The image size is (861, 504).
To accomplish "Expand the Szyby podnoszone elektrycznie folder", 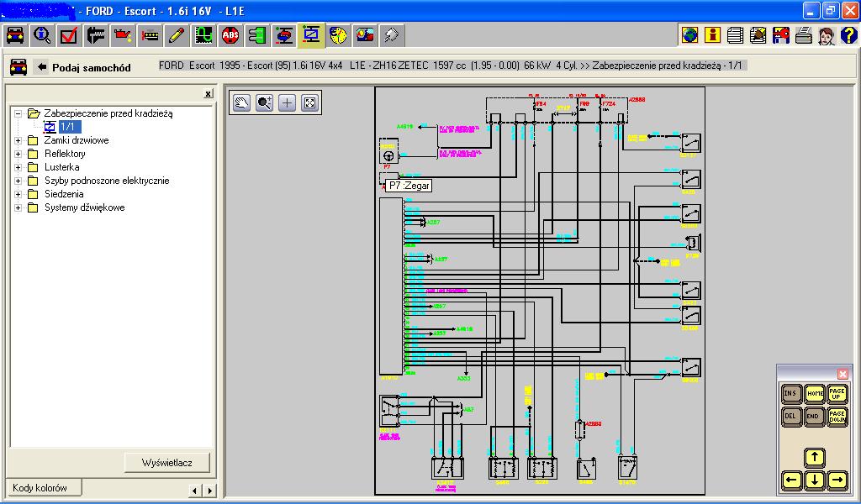I will (18, 181).
